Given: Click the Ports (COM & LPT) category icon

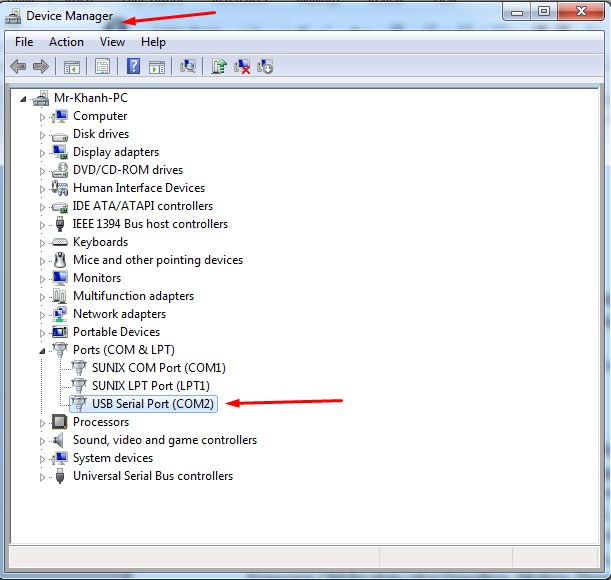Looking at the screenshot, I should pos(60,350).
